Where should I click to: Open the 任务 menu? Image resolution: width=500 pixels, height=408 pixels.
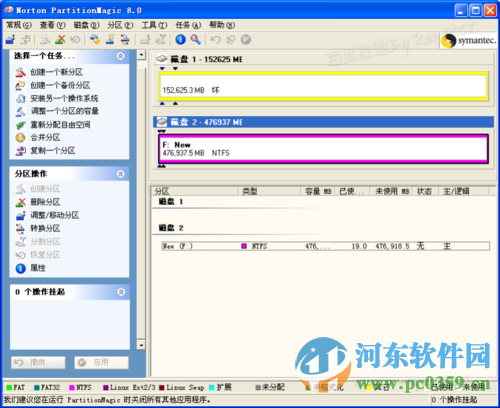point(188,25)
